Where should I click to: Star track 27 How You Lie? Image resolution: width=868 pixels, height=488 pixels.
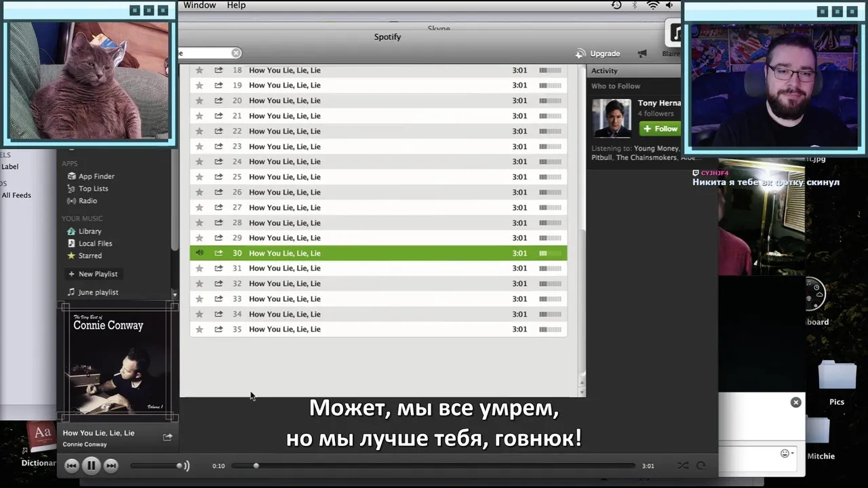199,207
